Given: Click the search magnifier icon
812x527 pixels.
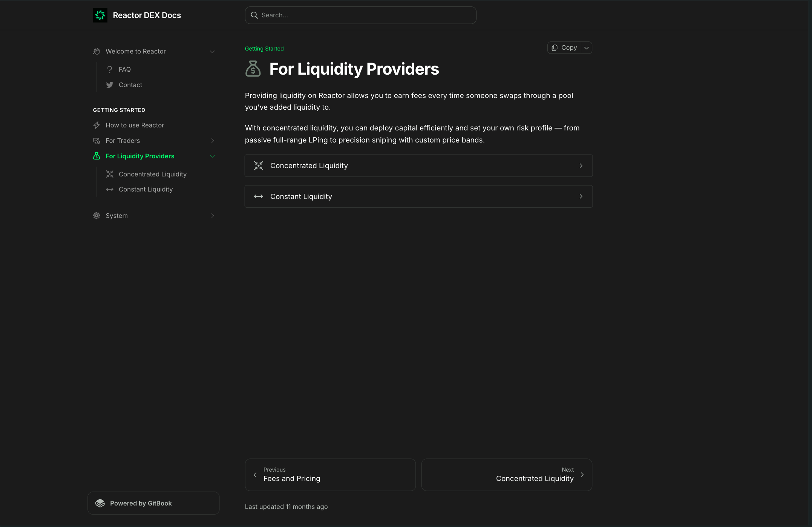Looking at the screenshot, I should pos(254,15).
